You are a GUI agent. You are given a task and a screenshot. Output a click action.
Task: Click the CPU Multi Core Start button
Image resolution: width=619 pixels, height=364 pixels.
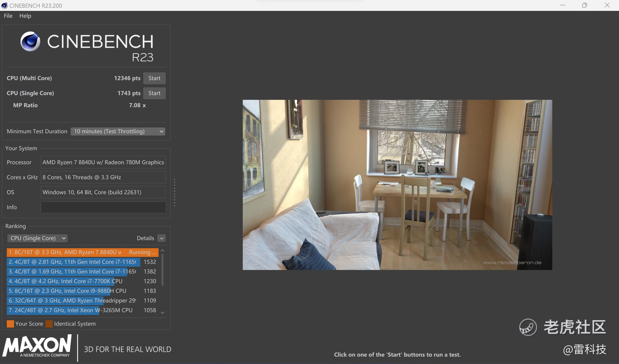pyautogui.click(x=154, y=78)
